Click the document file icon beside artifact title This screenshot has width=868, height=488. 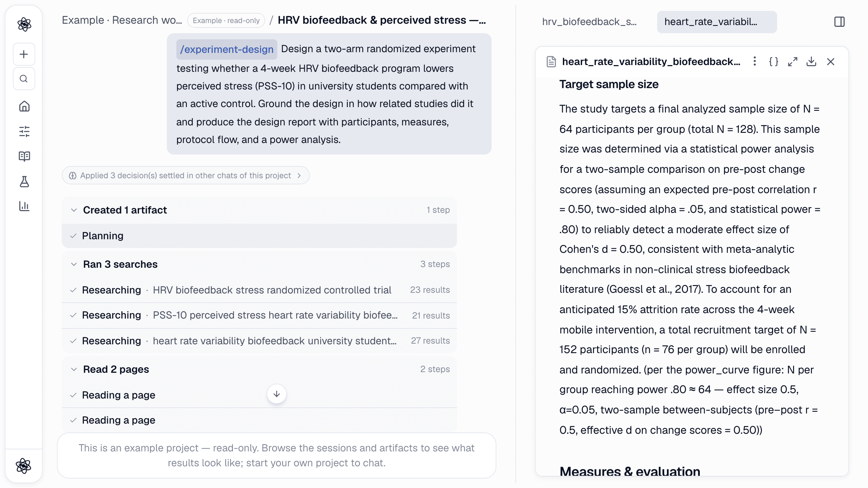[x=551, y=62]
